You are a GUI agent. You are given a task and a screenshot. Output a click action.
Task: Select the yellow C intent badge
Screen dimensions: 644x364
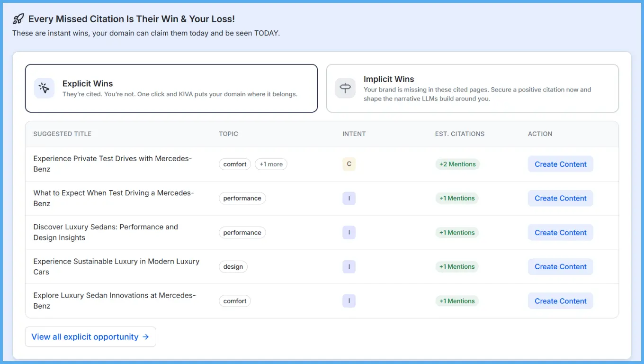[349, 164]
